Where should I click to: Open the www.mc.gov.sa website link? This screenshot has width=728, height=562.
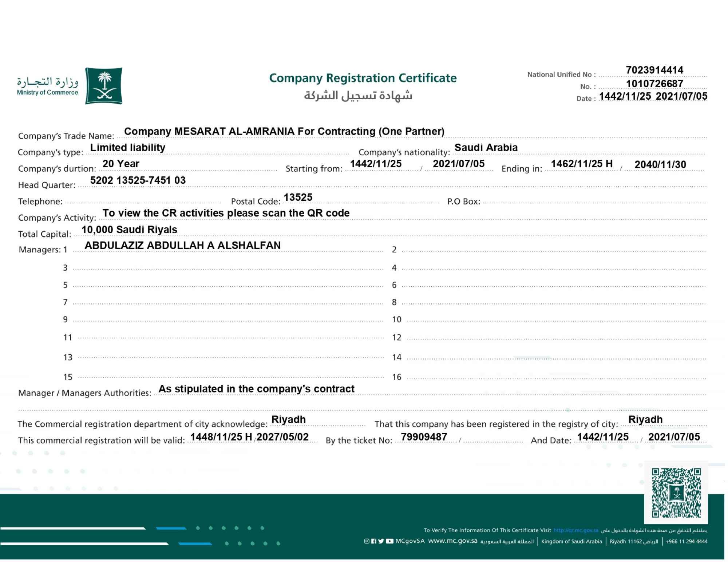click(452, 541)
